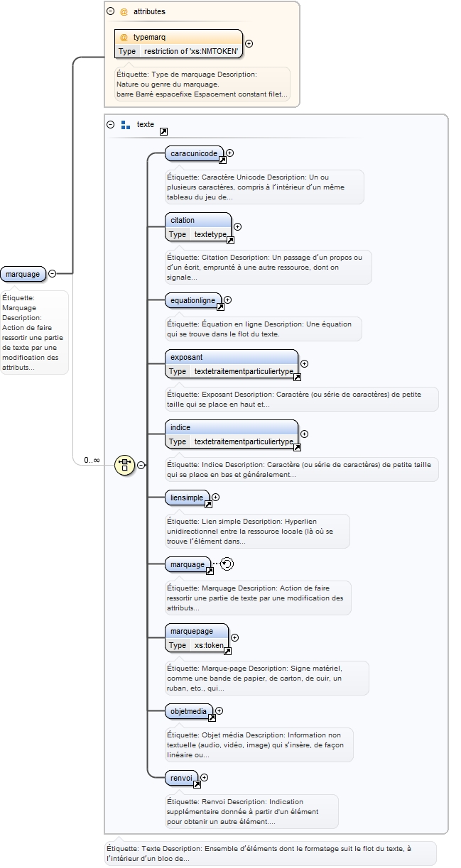Viewport: 461px width, 868px height.
Task: Click the 'Équation en ligne' description annotation
Action: 262,329
